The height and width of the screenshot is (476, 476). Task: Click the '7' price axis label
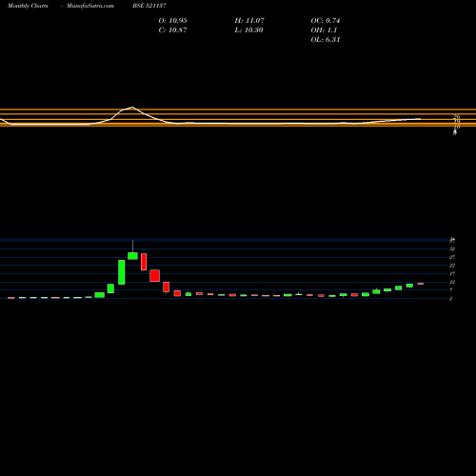pyautogui.click(x=451, y=290)
